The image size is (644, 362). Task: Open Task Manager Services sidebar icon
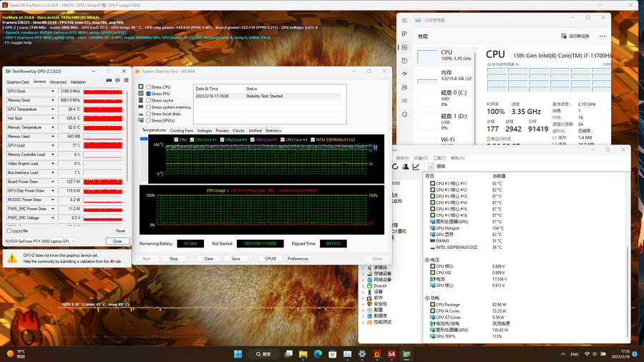(x=404, y=114)
